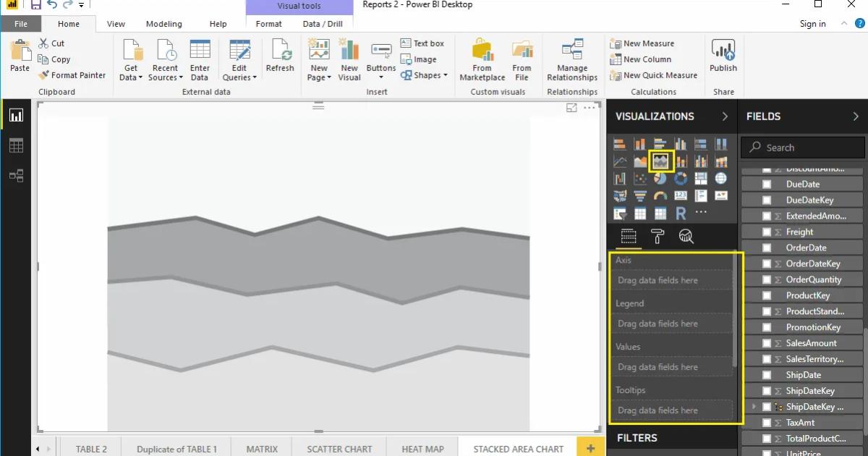
Task: Switch to Relationships view in left sidebar
Action: point(16,175)
